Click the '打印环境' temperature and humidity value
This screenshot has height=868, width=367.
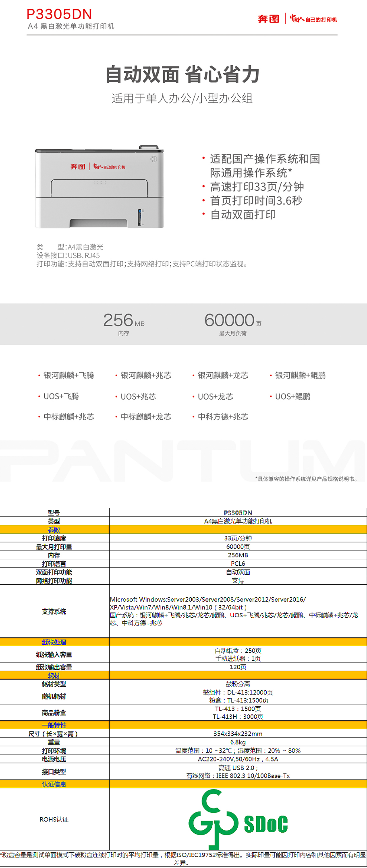tap(238, 751)
